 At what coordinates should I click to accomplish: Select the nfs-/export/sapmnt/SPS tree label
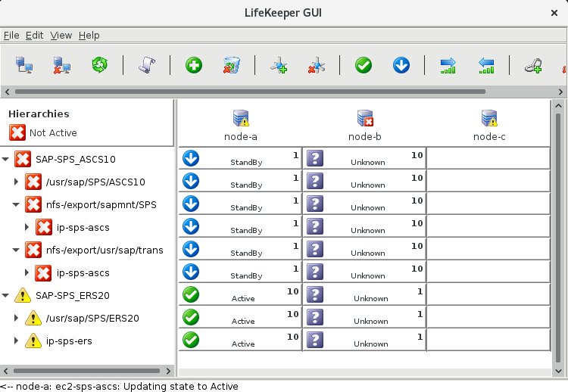pos(101,205)
